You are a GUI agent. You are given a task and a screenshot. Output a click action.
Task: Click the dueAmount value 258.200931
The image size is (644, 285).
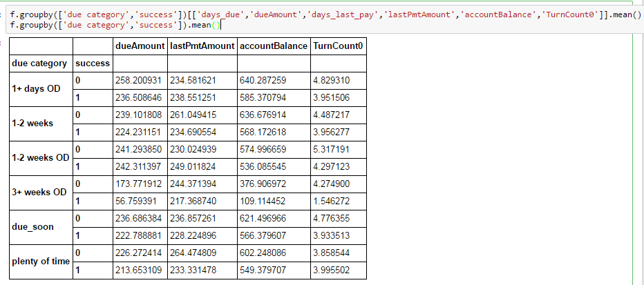(139, 80)
